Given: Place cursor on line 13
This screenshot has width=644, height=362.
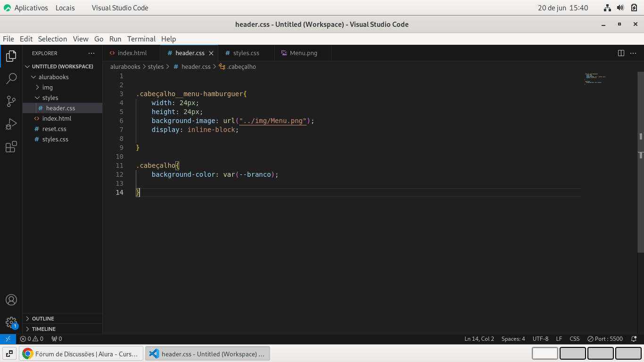Looking at the screenshot, I should [358, 183].
